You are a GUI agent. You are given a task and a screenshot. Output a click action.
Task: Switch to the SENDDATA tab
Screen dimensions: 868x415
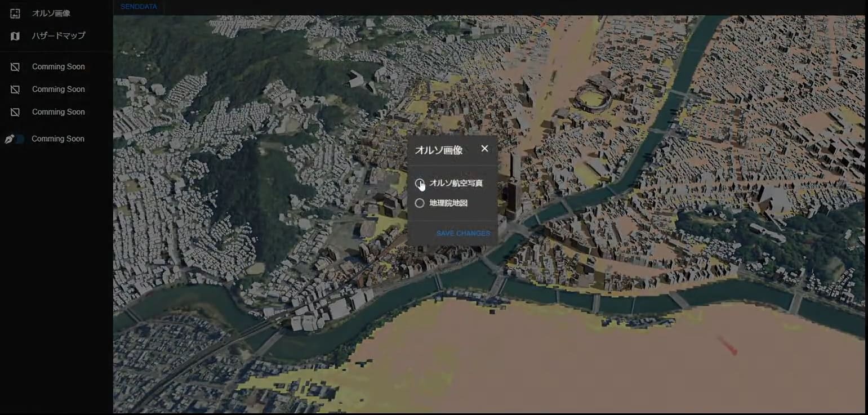point(139,7)
